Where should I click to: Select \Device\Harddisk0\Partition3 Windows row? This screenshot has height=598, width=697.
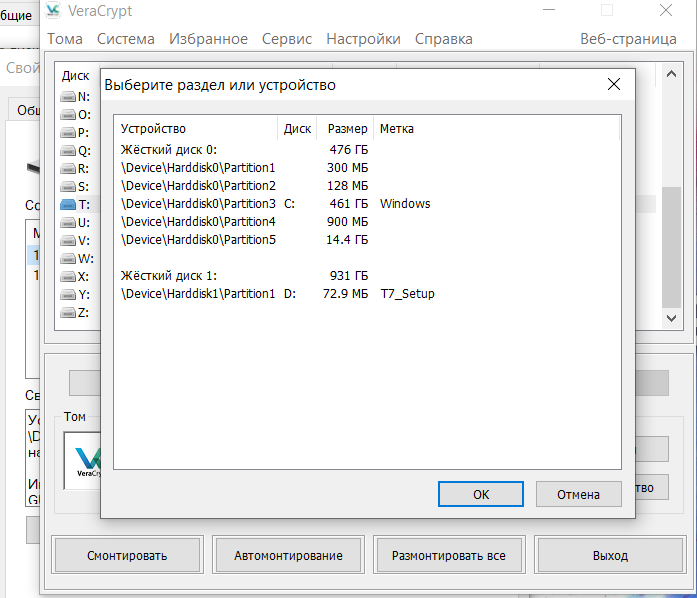click(x=367, y=204)
